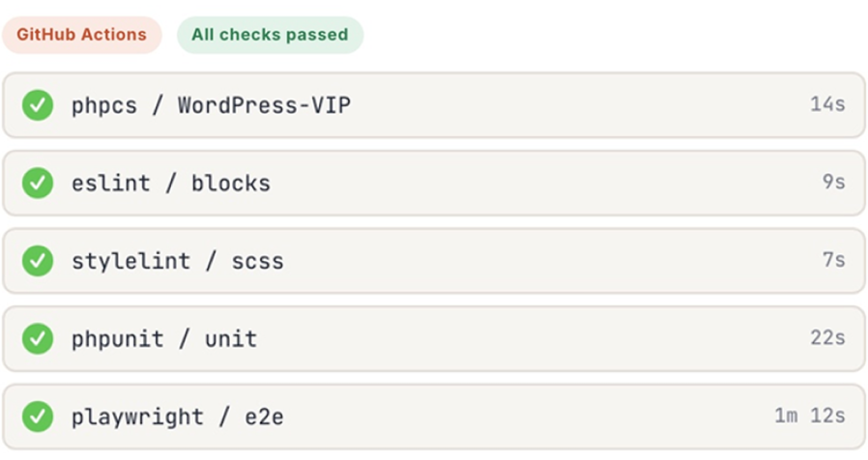The image size is (868, 460).
Task: Click the green check icon for eslint
Action: [38, 183]
